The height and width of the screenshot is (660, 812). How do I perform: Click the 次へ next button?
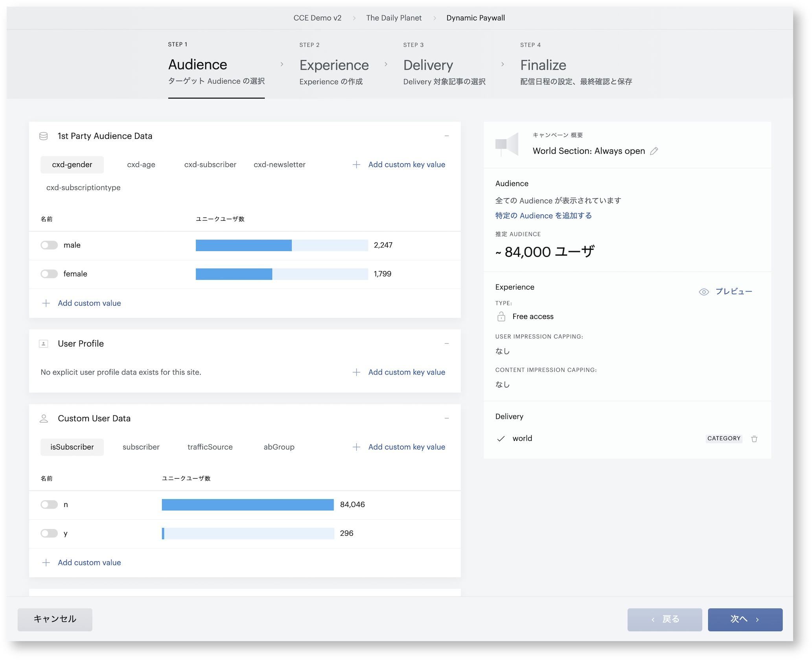[x=745, y=619]
